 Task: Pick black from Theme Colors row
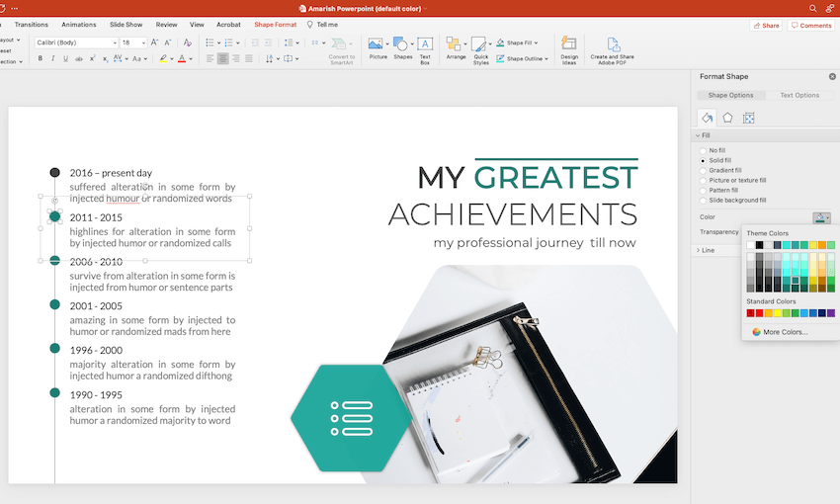[x=759, y=245]
